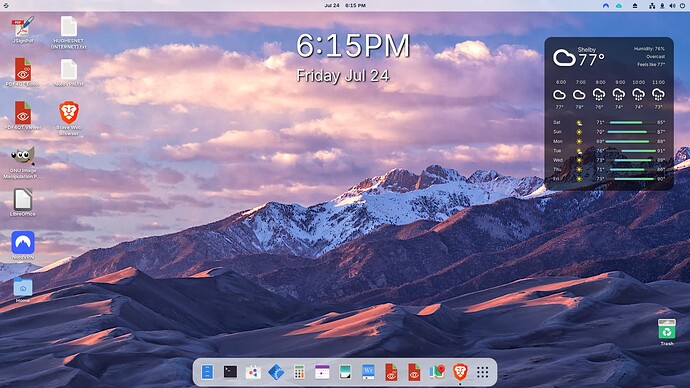
Task: Click the 91° high for Tue
Action: [x=661, y=151]
